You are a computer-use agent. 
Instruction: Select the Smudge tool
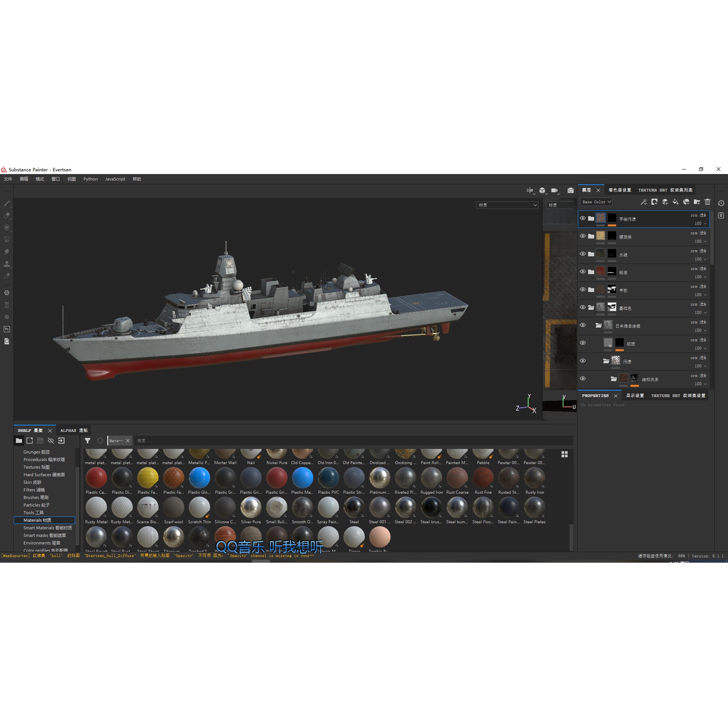[x=7, y=252]
